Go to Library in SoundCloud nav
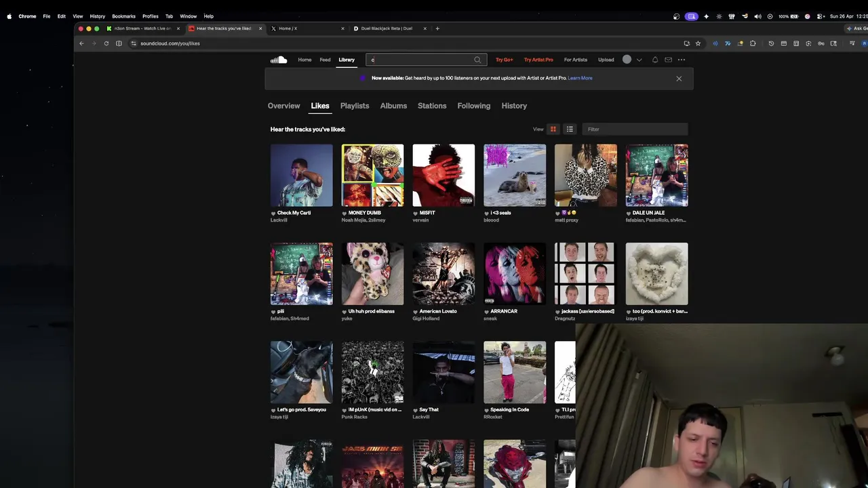 pyautogui.click(x=347, y=60)
